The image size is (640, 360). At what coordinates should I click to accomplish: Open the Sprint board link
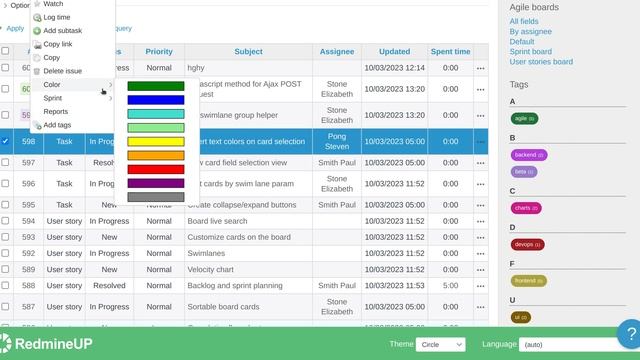coord(530,51)
